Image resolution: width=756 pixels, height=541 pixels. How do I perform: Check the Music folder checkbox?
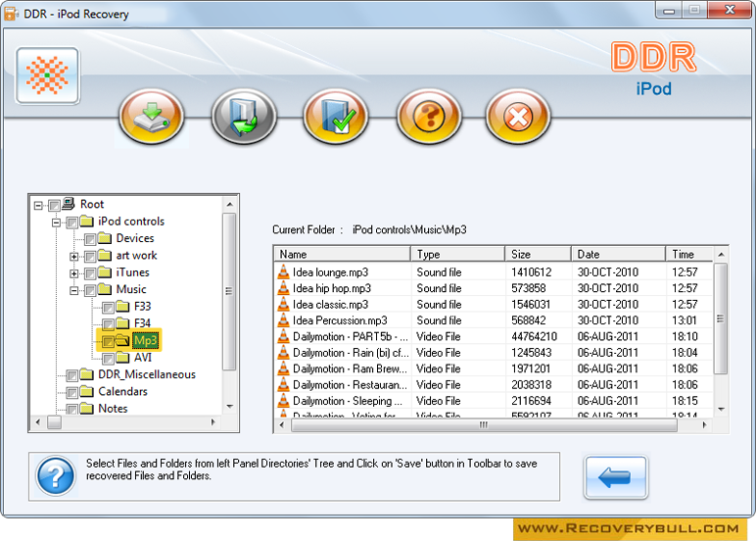[x=90, y=290]
